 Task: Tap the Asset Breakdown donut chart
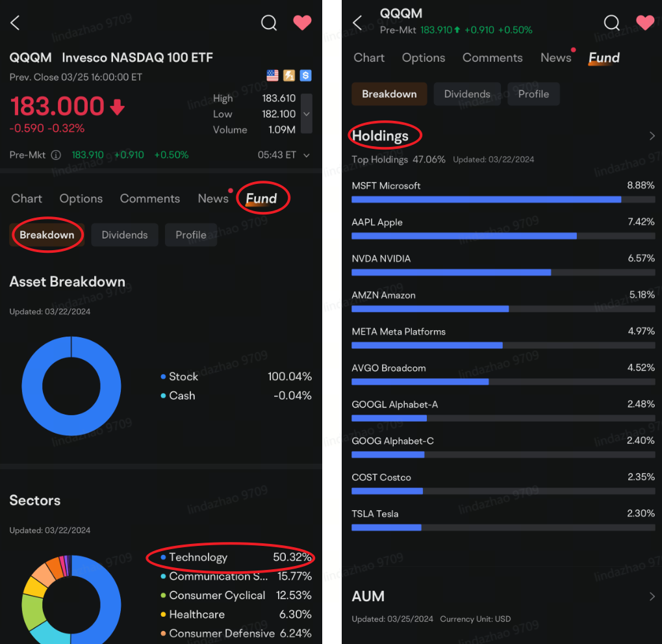coord(71,386)
